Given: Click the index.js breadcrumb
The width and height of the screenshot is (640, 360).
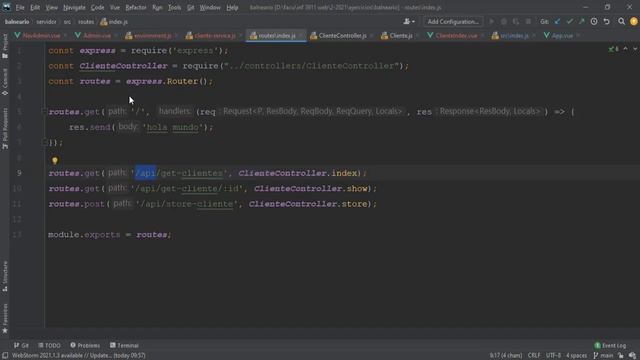Looking at the screenshot, I should [114, 22].
